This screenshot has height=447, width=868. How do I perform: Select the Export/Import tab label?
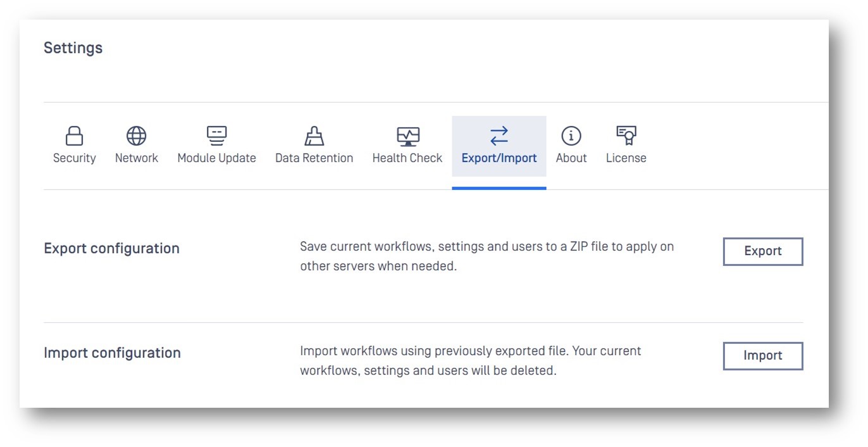(x=499, y=158)
